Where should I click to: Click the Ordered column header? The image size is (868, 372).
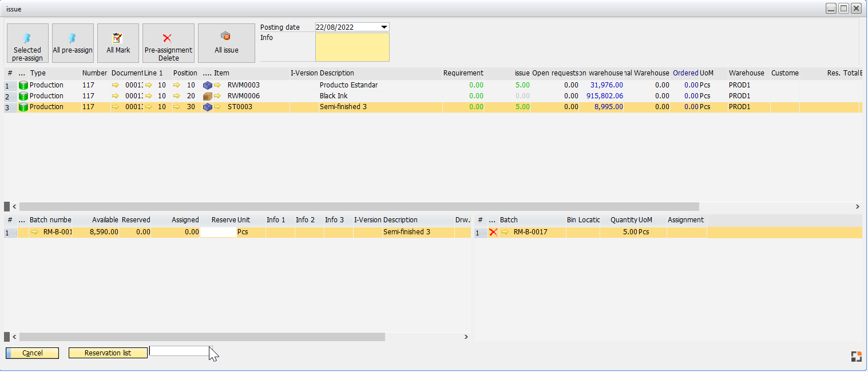point(685,73)
